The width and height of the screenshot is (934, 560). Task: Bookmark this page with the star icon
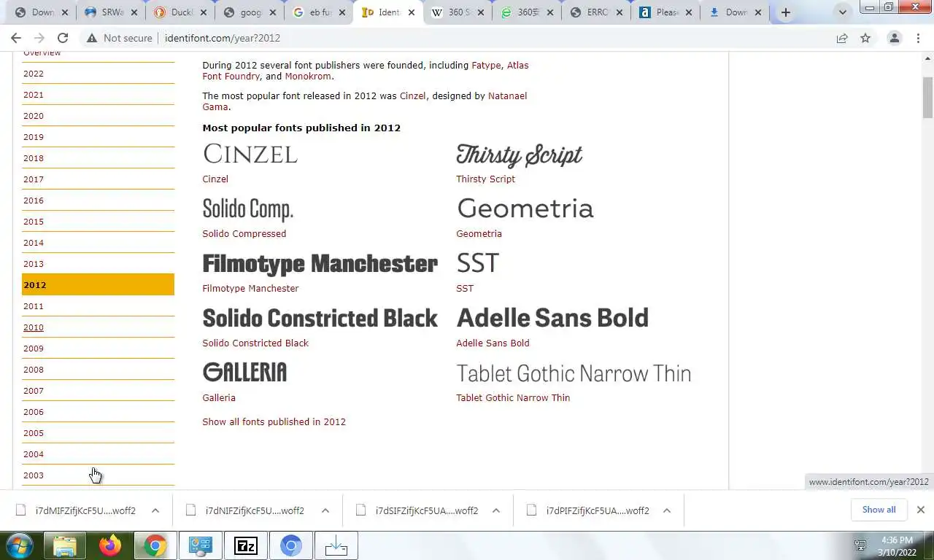click(x=865, y=38)
